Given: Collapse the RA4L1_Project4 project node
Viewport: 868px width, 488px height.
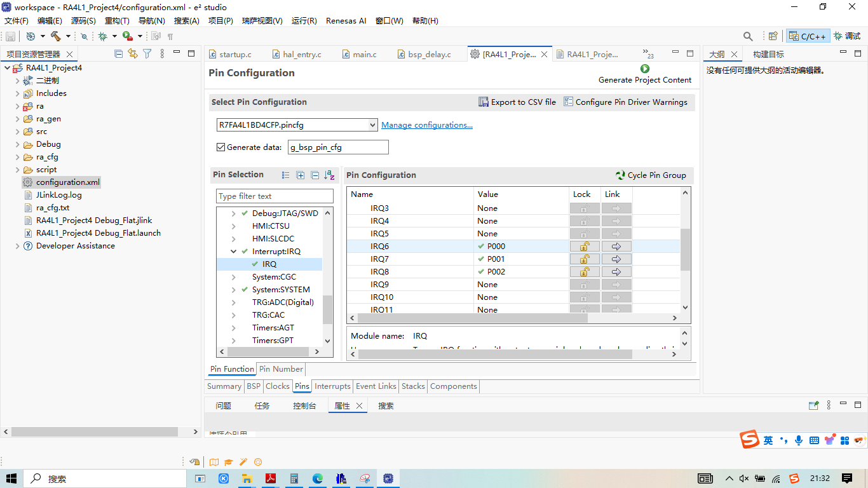Looking at the screenshot, I should [x=7, y=68].
